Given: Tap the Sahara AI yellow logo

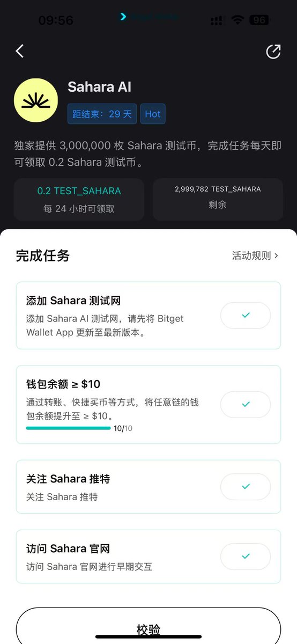Looking at the screenshot, I should pyautogui.click(x=36, y=100).
